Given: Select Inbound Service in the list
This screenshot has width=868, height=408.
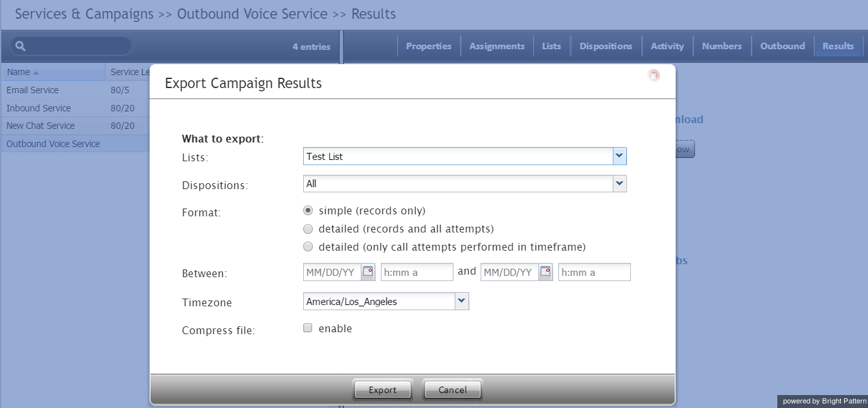Looking at the screenshot, I should [39, 108].
